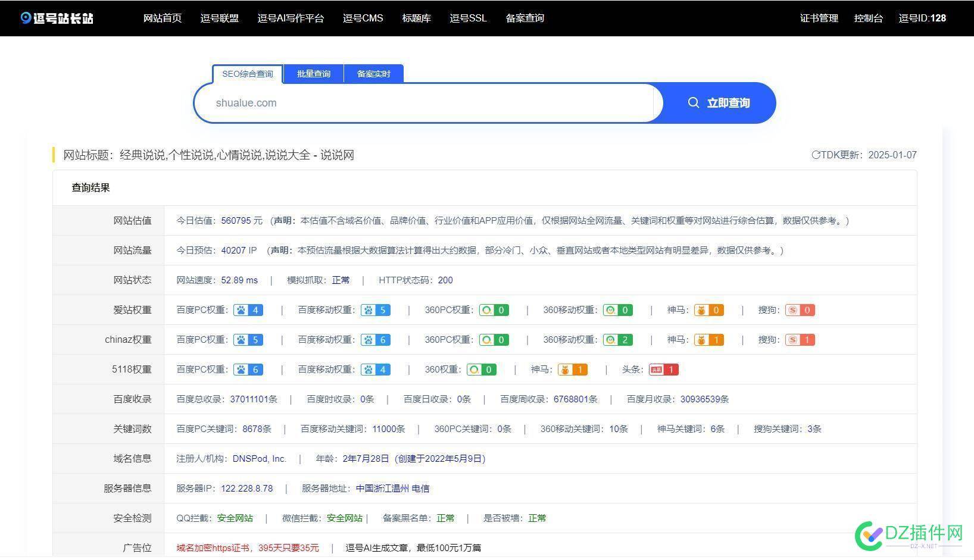Go to 证书管理 page
Screen dimensions: 974x560
(x=819, y=18)
